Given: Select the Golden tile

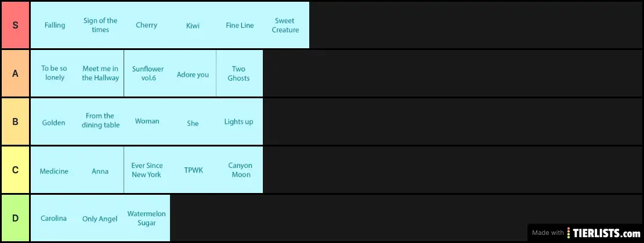Looking at the screenshot, I should [x=54, y=122].
